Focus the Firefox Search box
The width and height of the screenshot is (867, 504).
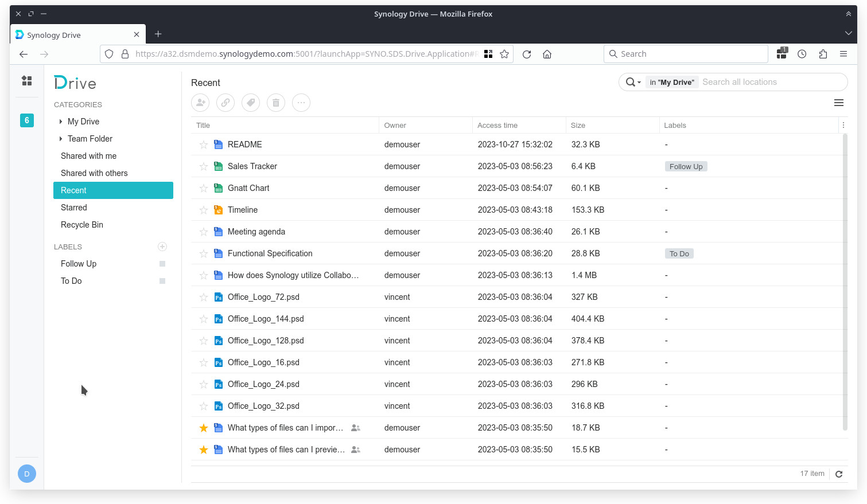point(686,54)
